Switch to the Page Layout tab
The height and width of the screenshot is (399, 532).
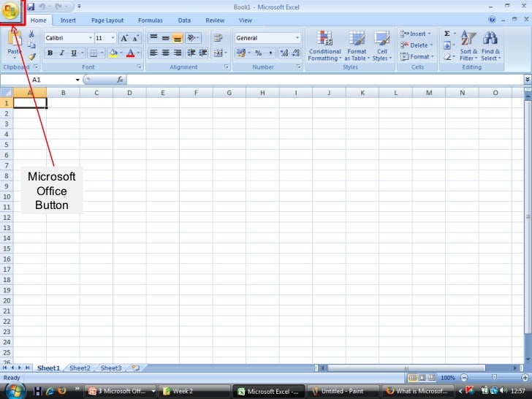pyautogui.click(x=107, y=20)
